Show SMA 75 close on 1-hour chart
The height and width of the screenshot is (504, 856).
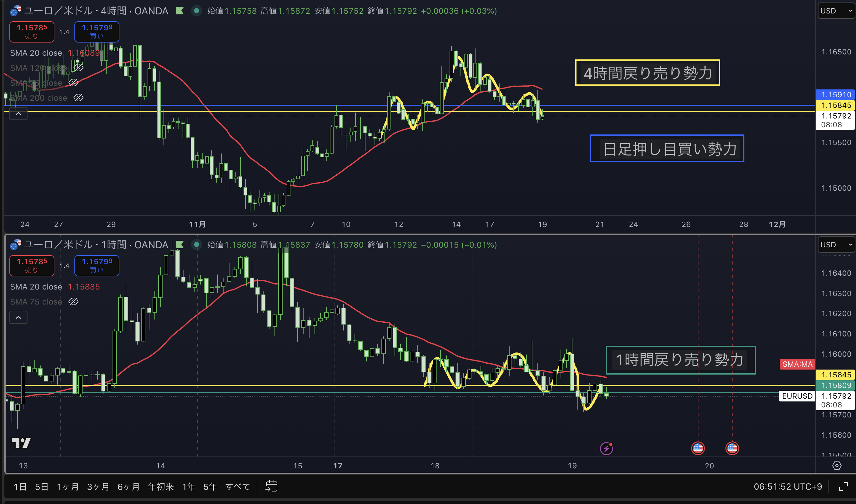73,302
